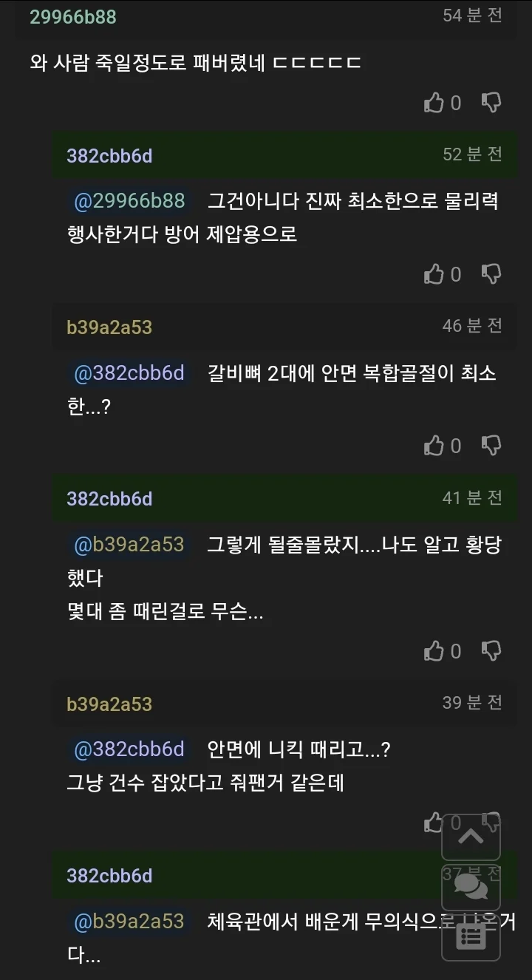Upvote the reply posted 41 분 전

point(434,651)
